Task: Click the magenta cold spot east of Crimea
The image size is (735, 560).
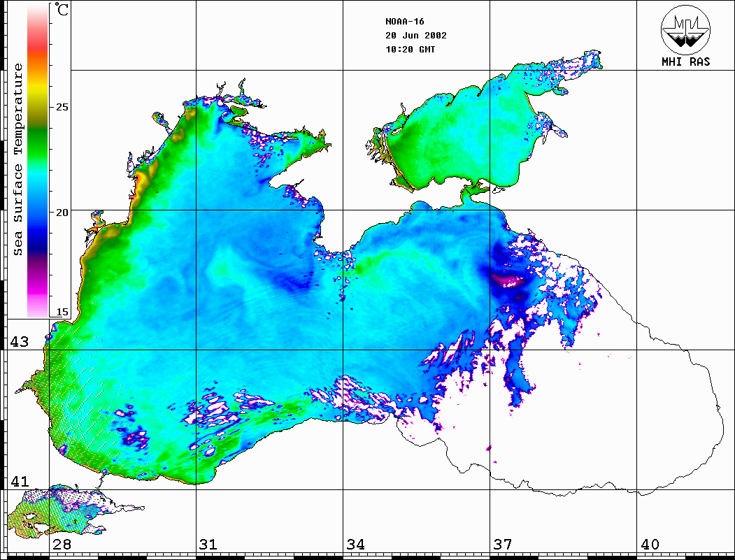Action: (508, 281)
